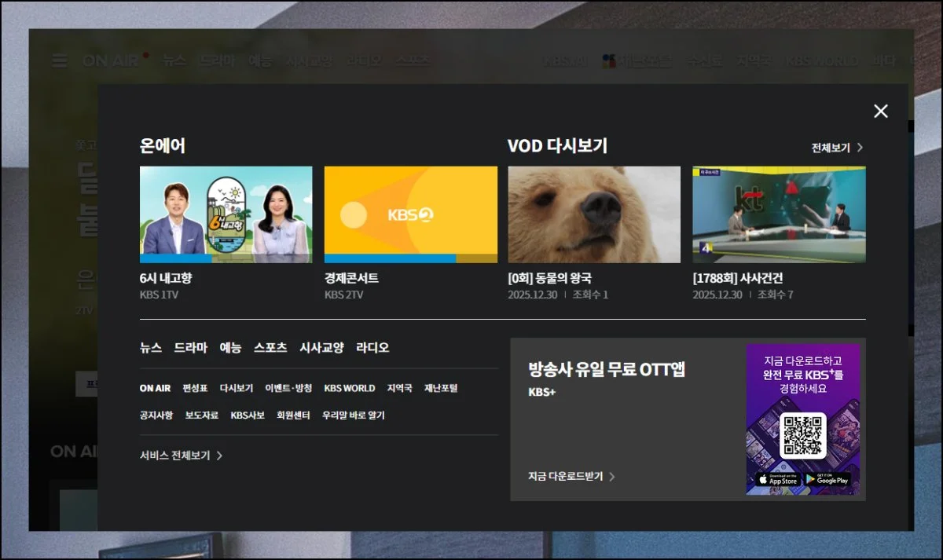Screen dimensions: 943x560
Task: Play 사사건건 episode 1788 thumbnail
Action: (x=779, y=214)
